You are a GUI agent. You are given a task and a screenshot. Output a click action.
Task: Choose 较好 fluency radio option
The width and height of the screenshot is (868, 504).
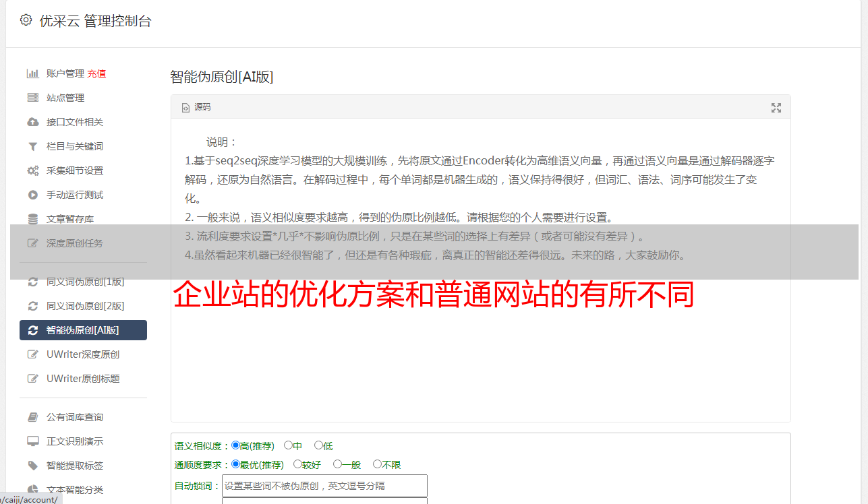(x=297, y=464)
